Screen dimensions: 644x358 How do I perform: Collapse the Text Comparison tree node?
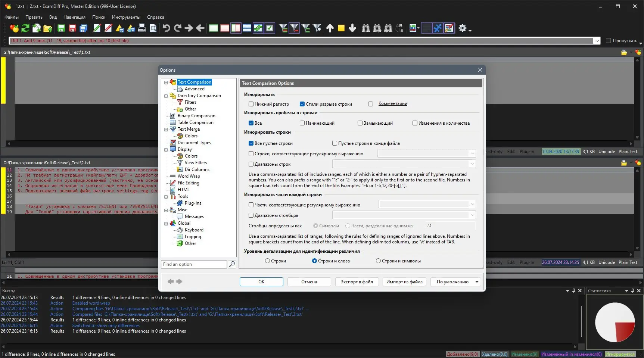(x=166, y=83)
